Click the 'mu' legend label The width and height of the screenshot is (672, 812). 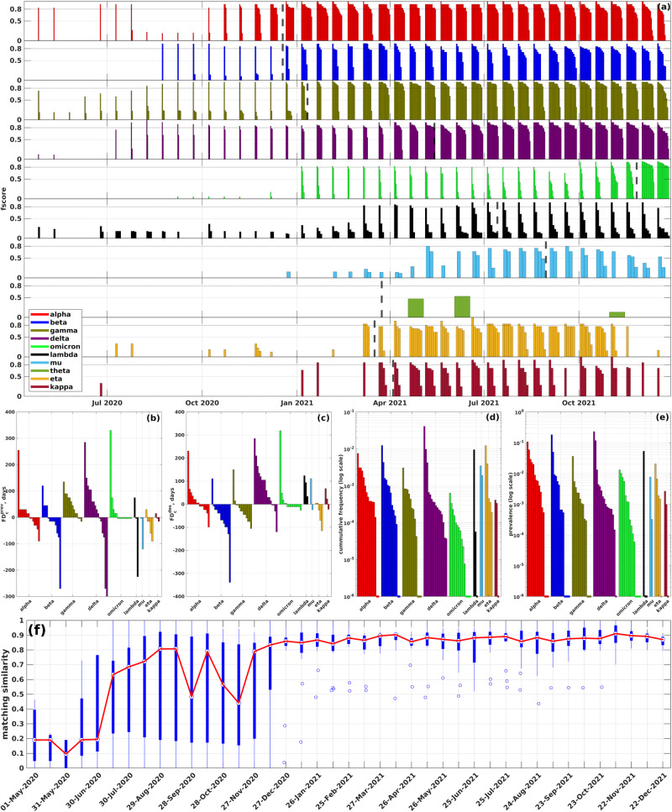(x=55, y=363)
